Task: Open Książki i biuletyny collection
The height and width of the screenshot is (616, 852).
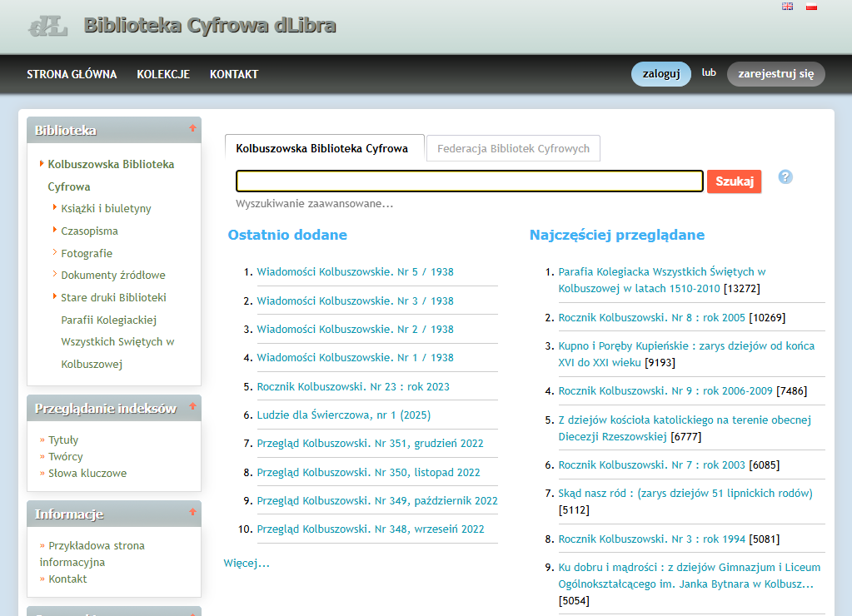Action: click(106, 209)
